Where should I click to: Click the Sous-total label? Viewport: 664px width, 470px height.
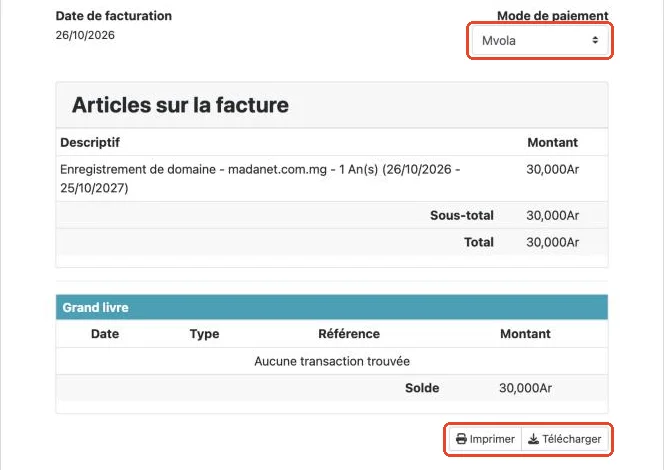(x=462, y=215)
